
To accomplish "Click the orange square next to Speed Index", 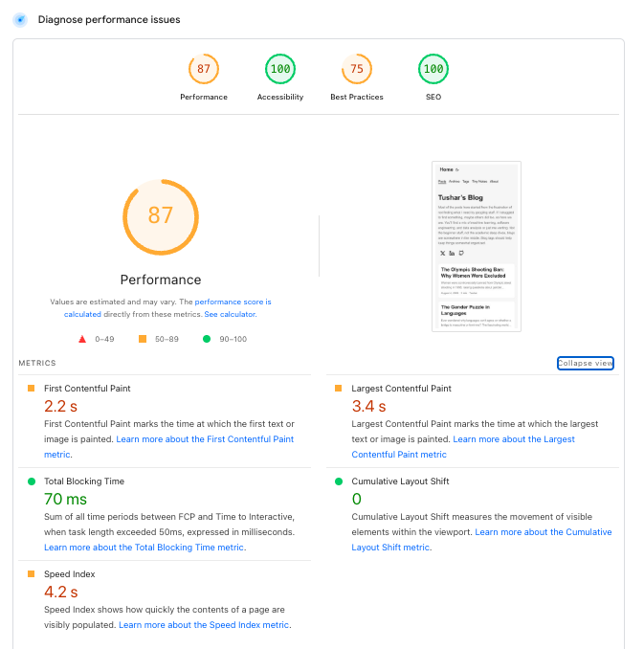I will pos(32,573).
